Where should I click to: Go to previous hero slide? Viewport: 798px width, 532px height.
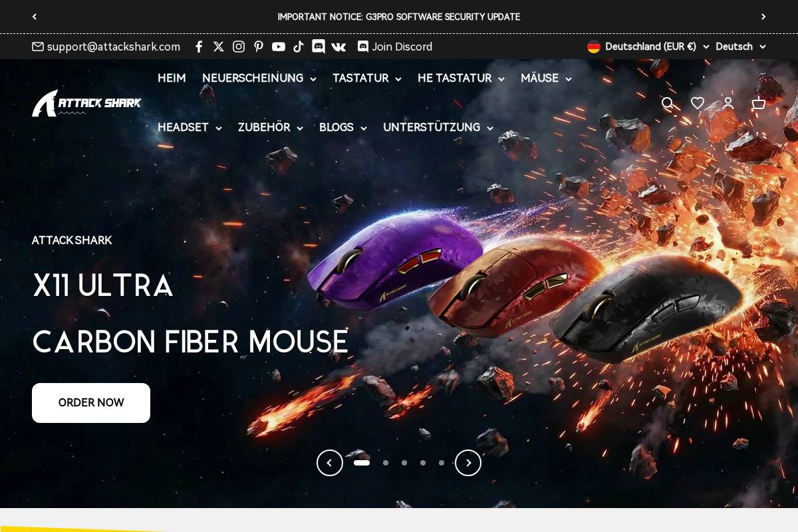tap(330, 463)
